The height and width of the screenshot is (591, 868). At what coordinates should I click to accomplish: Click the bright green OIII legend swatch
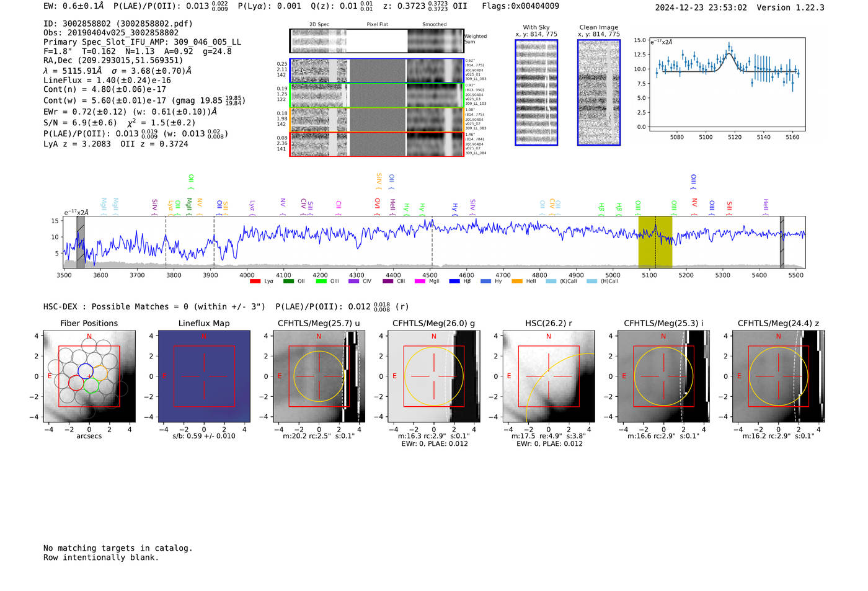point(321,282)
